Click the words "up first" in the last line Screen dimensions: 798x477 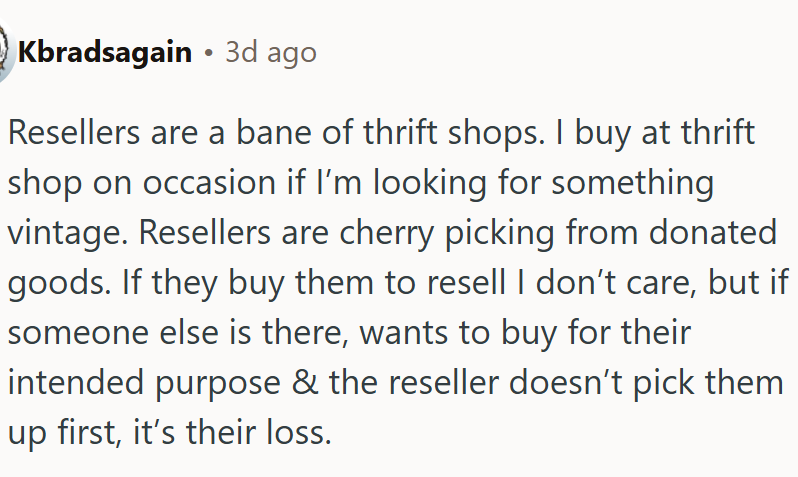tap(61, 434)
